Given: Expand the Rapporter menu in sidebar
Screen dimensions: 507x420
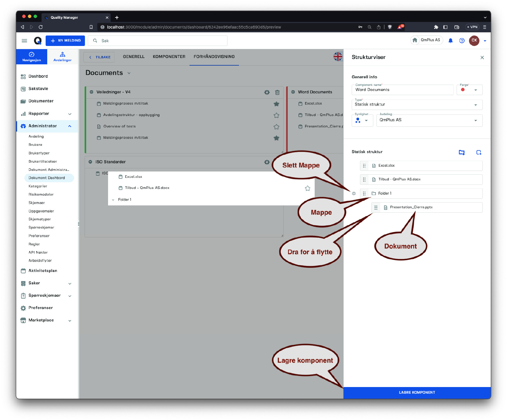Looking at the screenshot, I should pos(70,114).
